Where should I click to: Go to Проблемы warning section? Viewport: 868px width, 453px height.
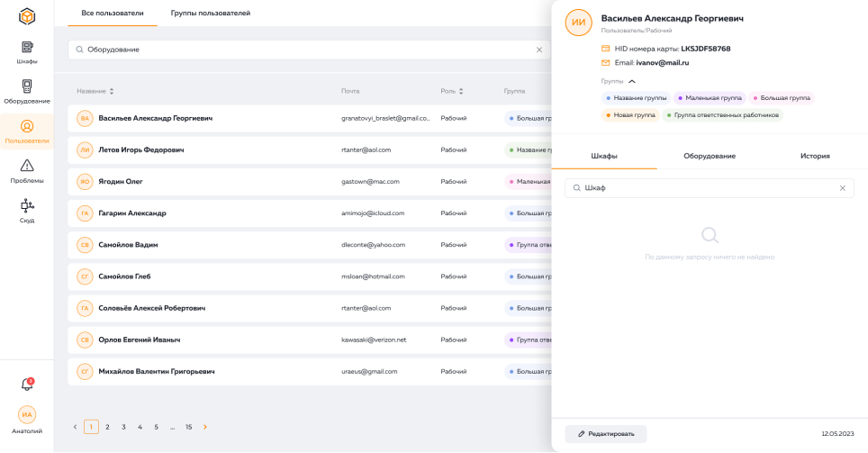26,170
